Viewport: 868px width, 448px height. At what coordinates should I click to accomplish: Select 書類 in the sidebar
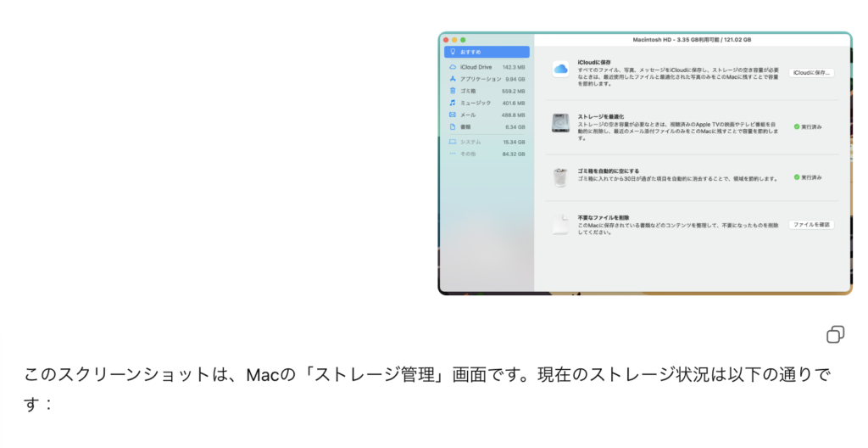pyautogui.click(x=487, y=127)
